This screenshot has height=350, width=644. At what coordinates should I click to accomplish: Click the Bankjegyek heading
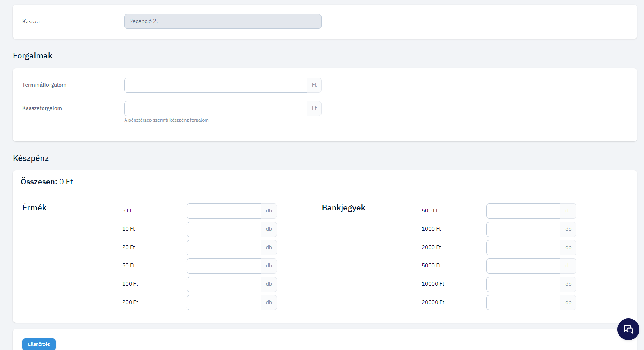tap(343, 208)
